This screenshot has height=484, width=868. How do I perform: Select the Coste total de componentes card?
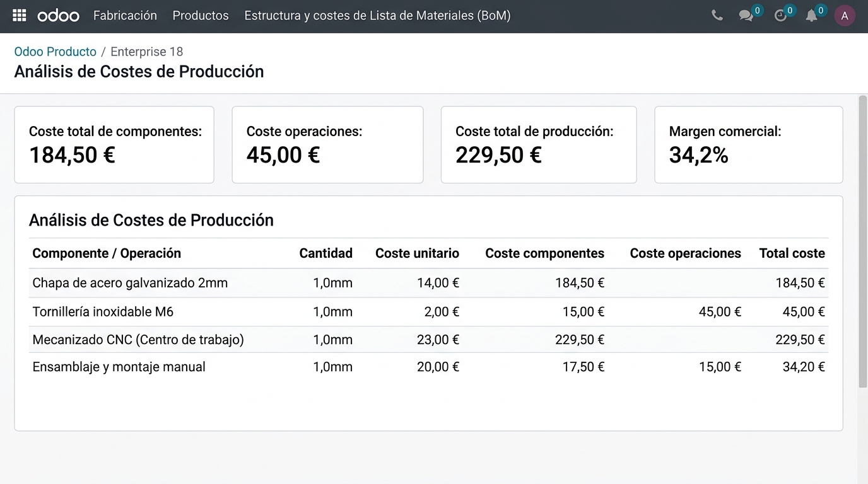pyautogui.click(x=114, y=145)
